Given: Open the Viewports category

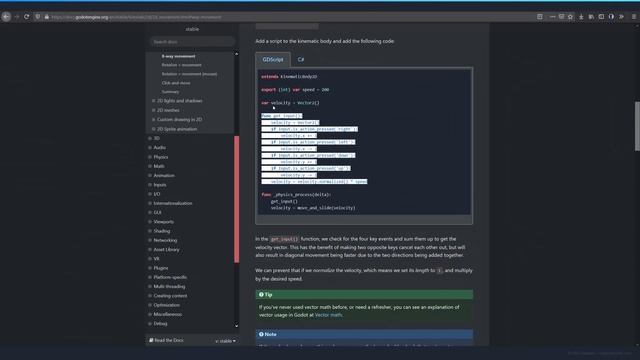Looking at the screenshot, I should tap(163, 222).
